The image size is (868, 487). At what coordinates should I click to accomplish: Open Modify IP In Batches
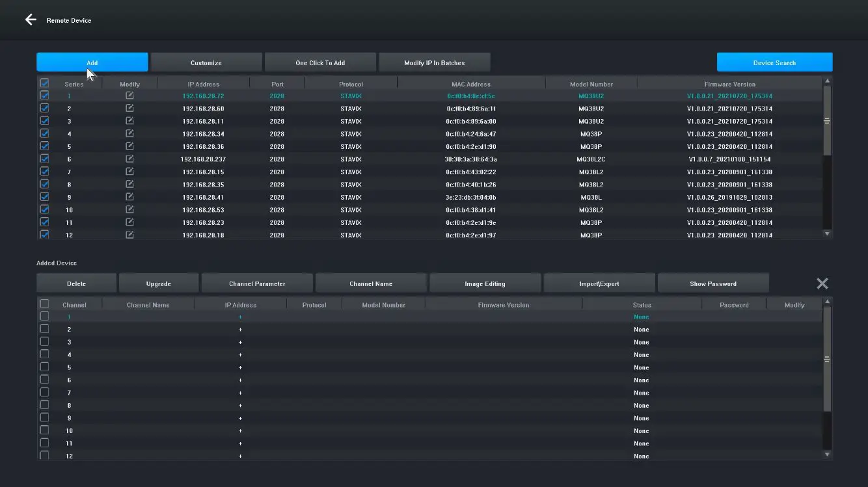pos(434,62)
